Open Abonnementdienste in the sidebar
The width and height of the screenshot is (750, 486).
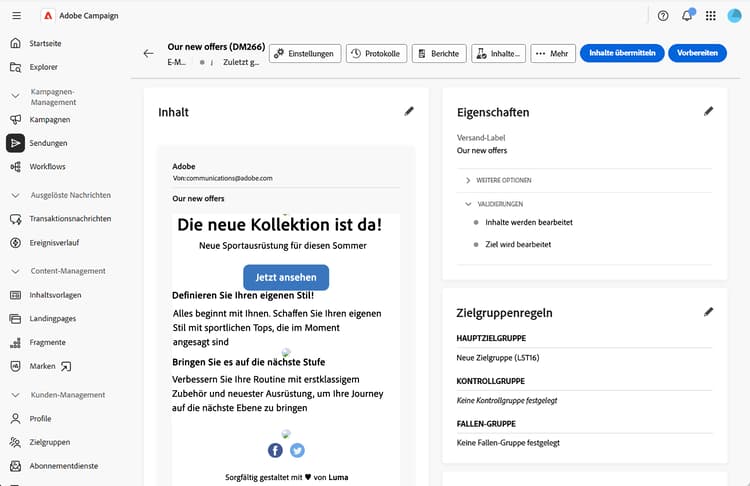click(64, 466)
